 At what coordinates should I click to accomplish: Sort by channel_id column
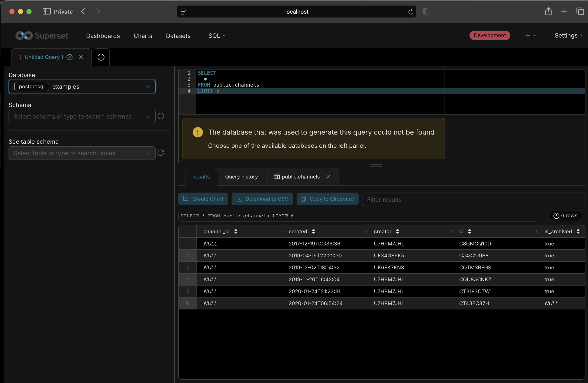236,231
